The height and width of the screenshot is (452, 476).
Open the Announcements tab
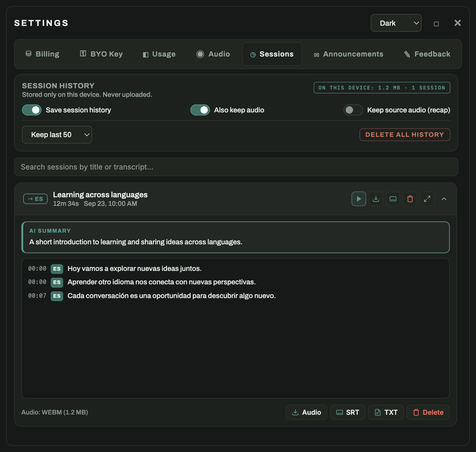[348, 54]
